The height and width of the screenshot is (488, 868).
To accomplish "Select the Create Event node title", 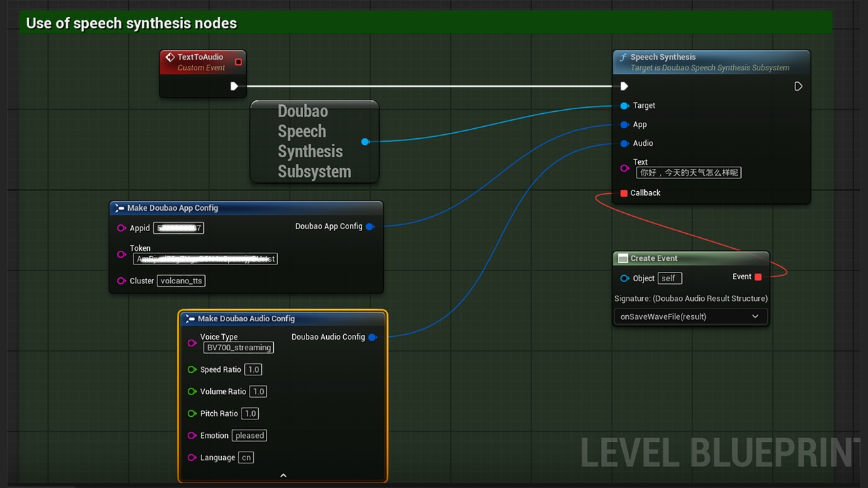I will [654, 258].
